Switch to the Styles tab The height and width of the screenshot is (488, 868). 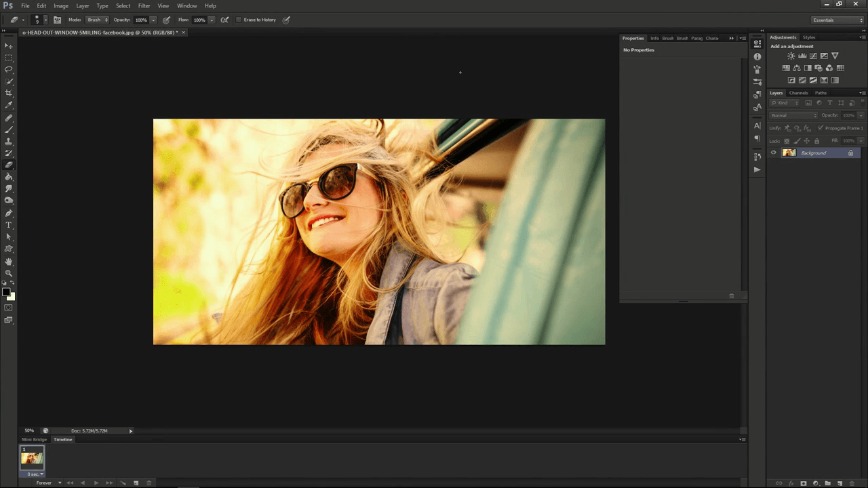click(809, 37)
